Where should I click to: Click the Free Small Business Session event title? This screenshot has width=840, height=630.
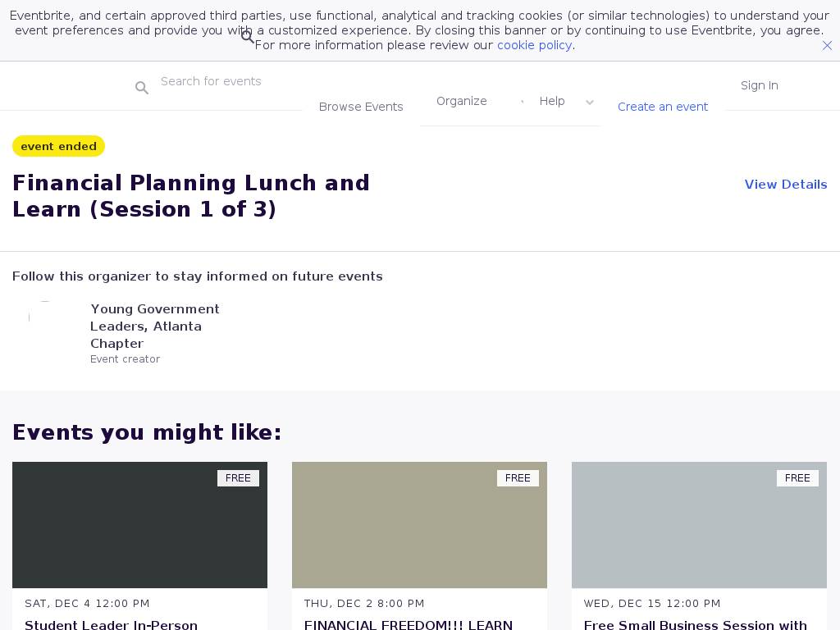[695, 624]
